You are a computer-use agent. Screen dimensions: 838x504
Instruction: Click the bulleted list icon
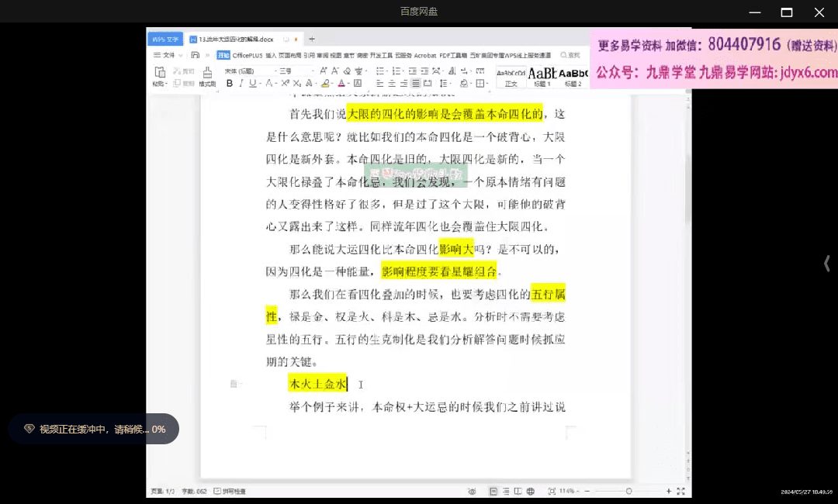pyautogui.click(x=380, y=71)
